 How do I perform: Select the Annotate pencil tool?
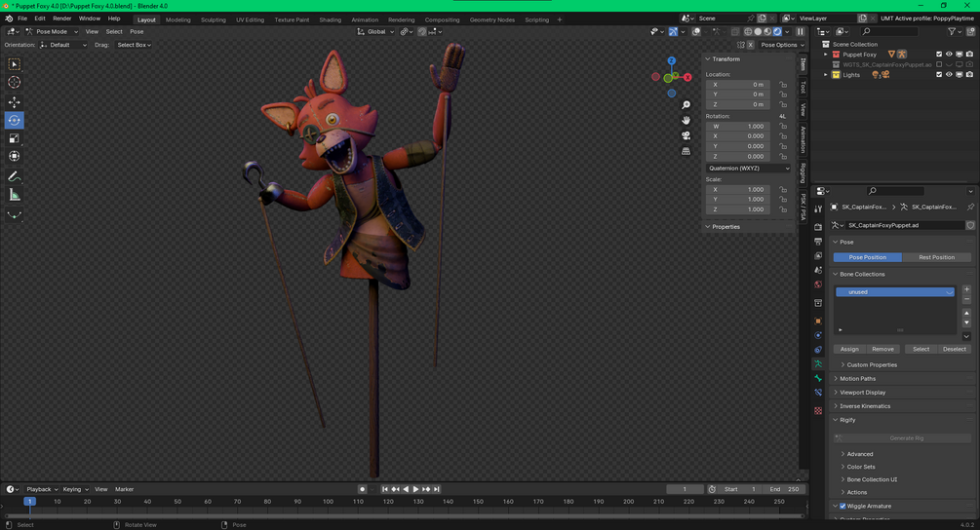pyautogui.click(x=14, y=176)
